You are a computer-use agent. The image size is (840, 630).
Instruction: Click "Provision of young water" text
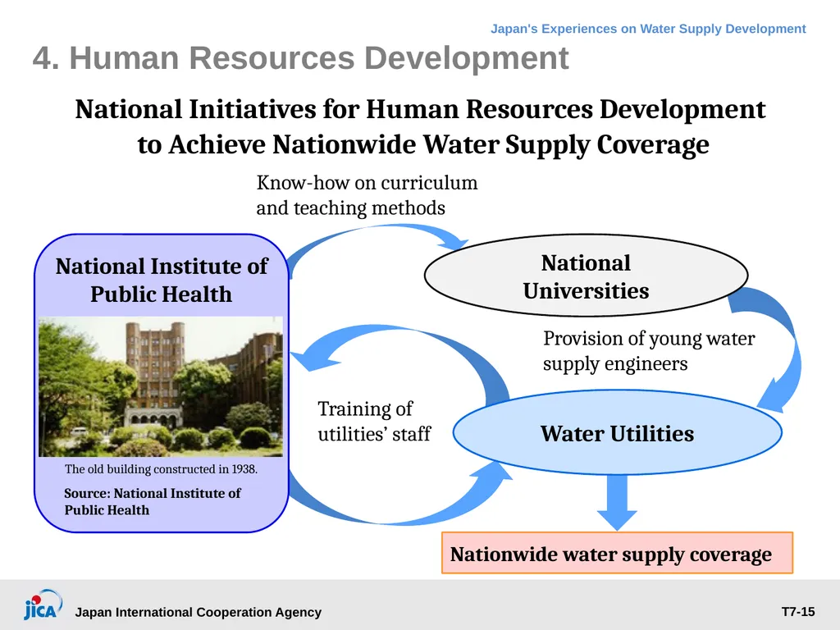(649, 339)
